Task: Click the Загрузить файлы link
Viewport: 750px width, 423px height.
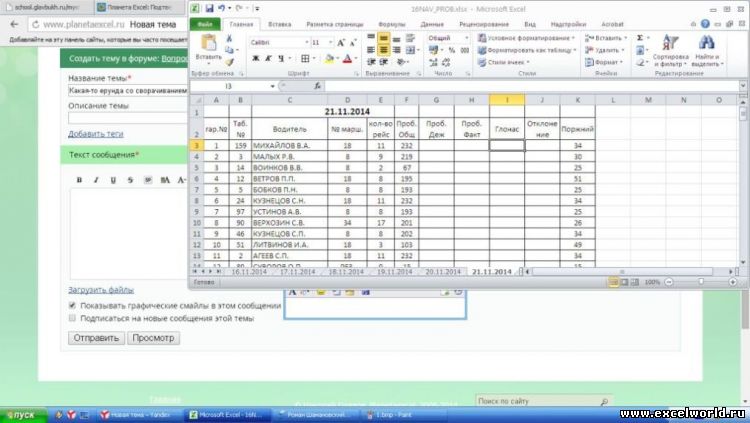Action: coord(101,290)
